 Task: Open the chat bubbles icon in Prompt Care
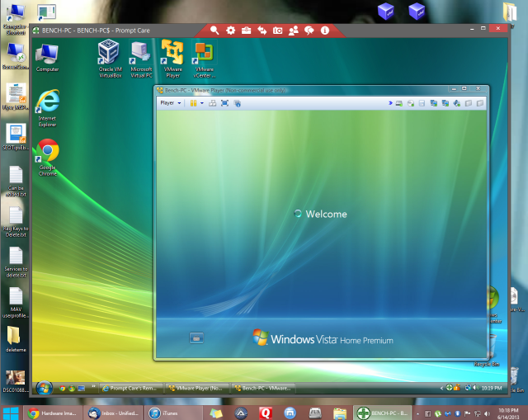point(309,31)
